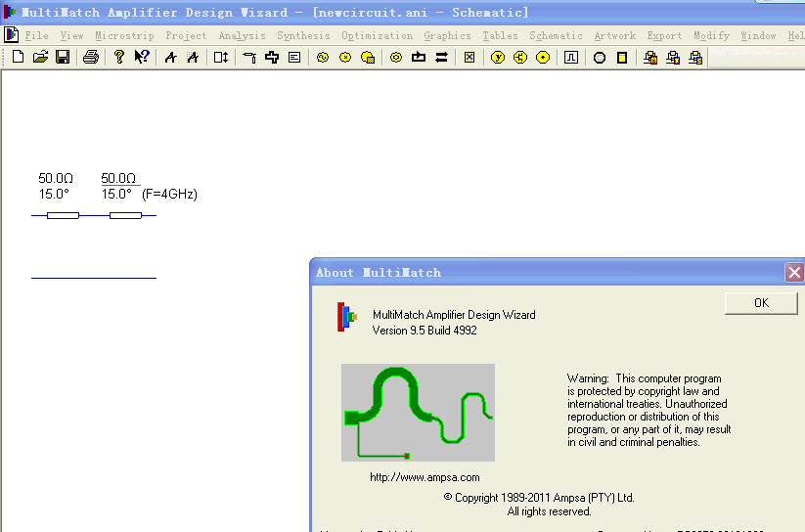This screenshot has height=532, width=805.
Task: Click the yellow octagon 'y' icon
Action: pyautogui.click(x=498, y=57)
